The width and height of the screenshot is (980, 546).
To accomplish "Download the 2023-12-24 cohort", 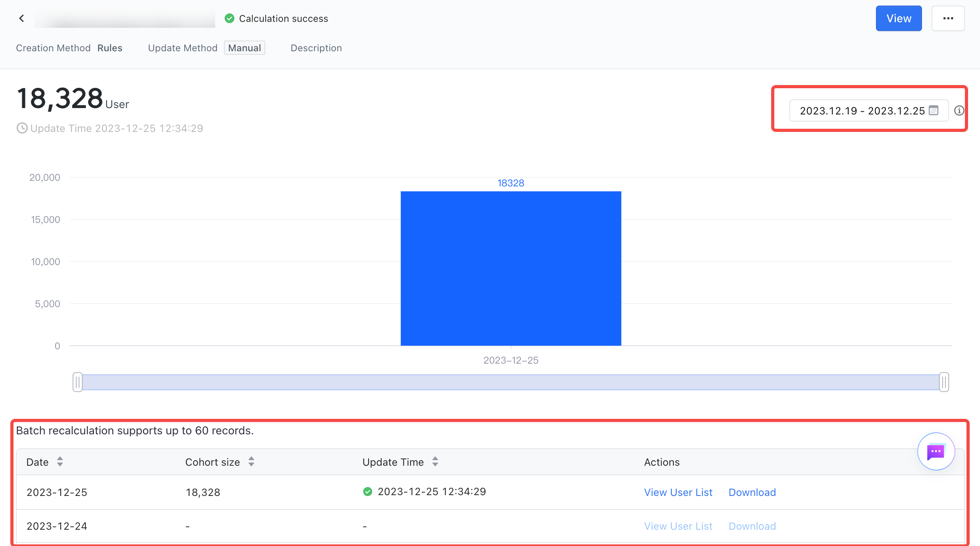I will (752, 526).
